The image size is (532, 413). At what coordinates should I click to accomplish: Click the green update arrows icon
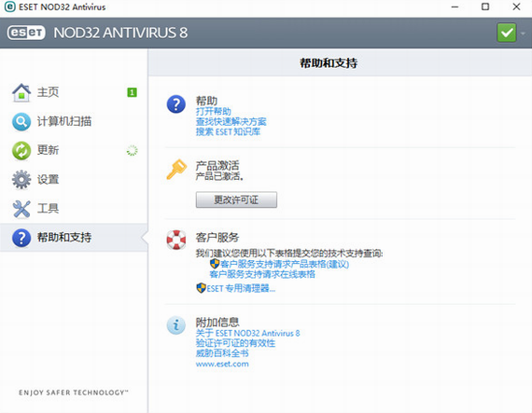tap(21, 150)
